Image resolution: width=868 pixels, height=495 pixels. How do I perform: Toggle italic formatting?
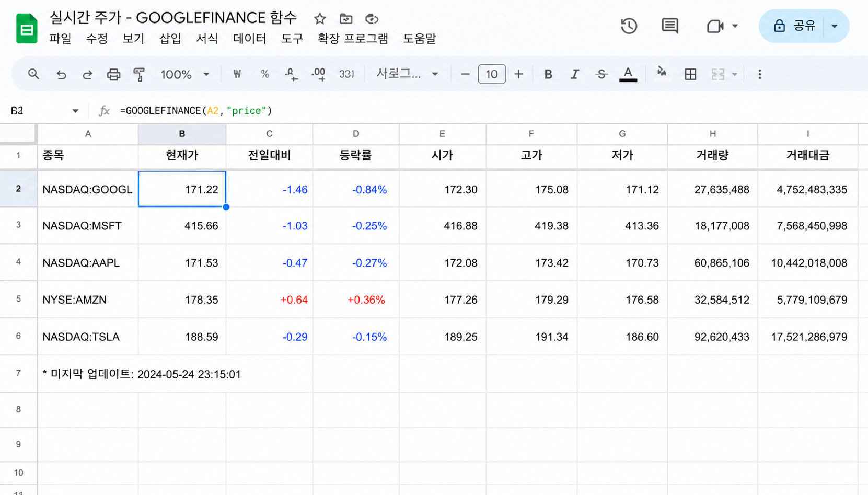pos(575,74)
